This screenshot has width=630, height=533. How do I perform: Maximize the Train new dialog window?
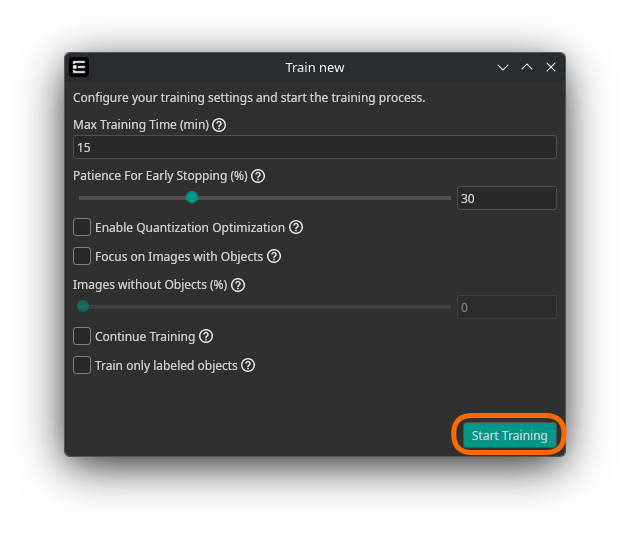(527, 67)
